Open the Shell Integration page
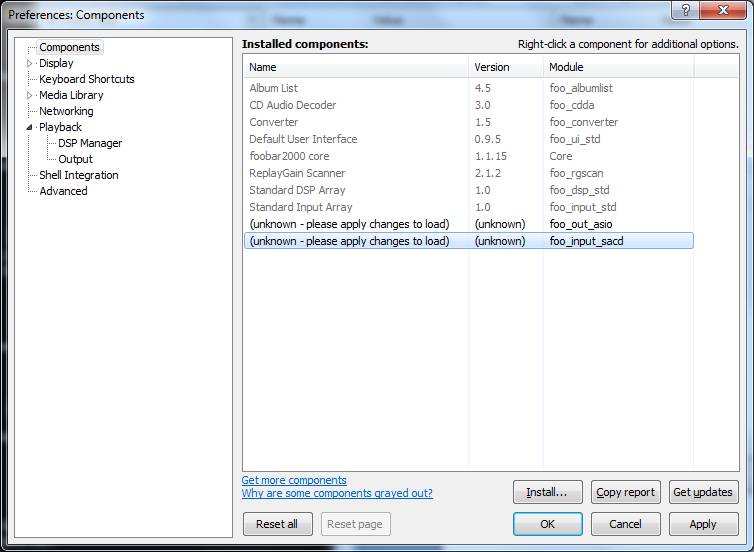Screen dimensions: 754x552 [x=79, y=175]
